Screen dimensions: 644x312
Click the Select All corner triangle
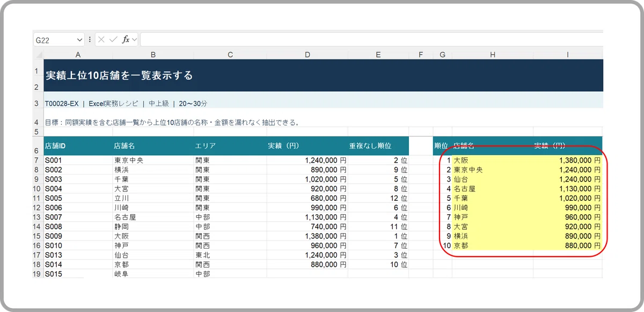point(38,54)
